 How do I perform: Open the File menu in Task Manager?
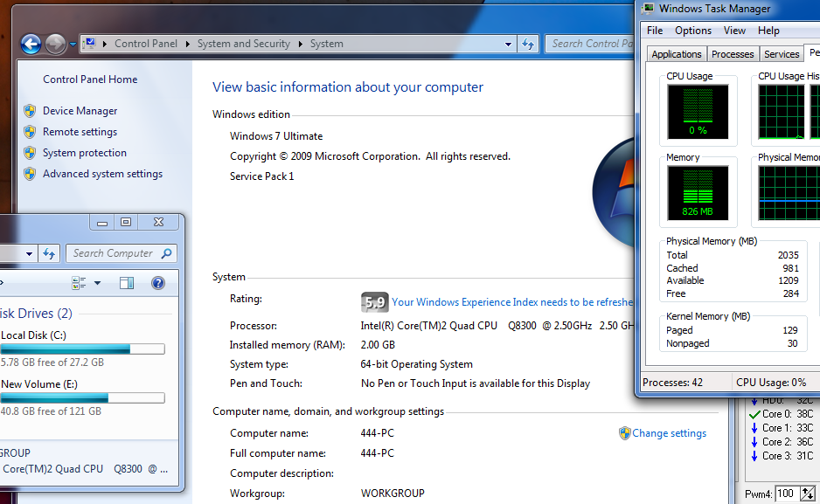point(655,31)
